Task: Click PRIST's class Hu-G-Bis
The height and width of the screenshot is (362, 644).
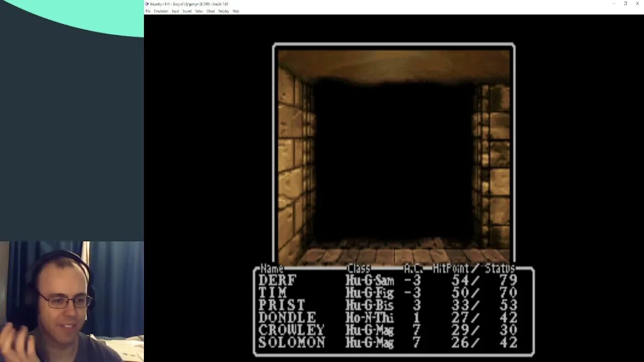Action: click(x=370, y=306)
